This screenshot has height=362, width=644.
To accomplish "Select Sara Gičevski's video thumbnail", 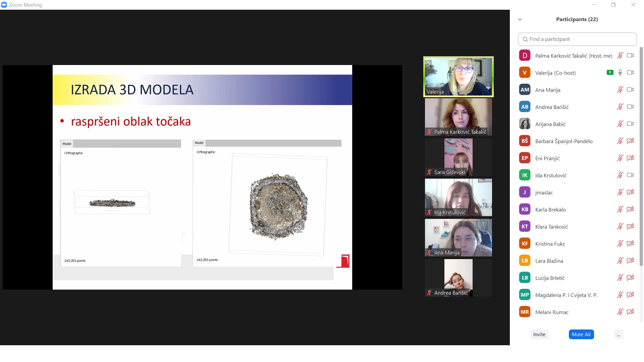I will (458, 157).
